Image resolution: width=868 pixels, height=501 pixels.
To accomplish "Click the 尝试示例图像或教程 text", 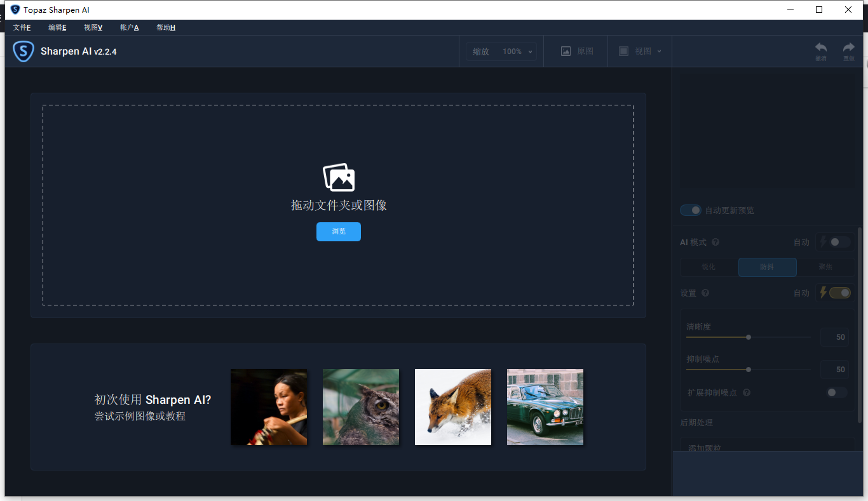I will click(140, 417).
